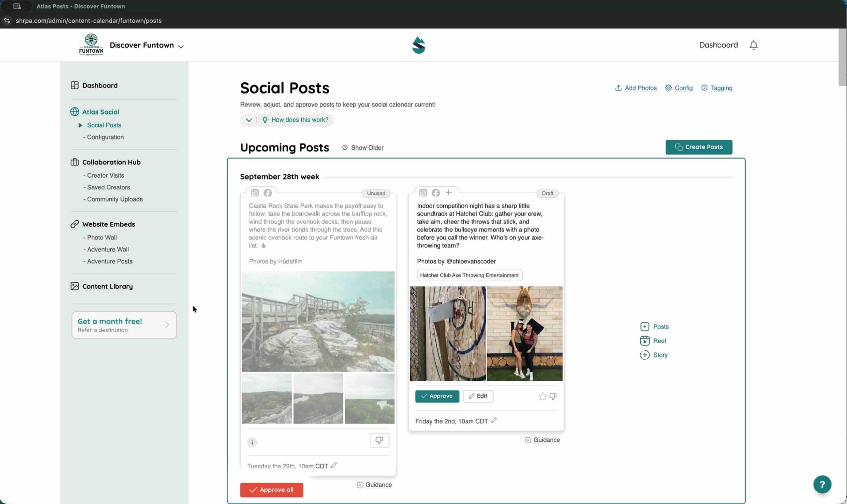Go to Social Posts sidebar item
The image size is (847, 504).
104,125
